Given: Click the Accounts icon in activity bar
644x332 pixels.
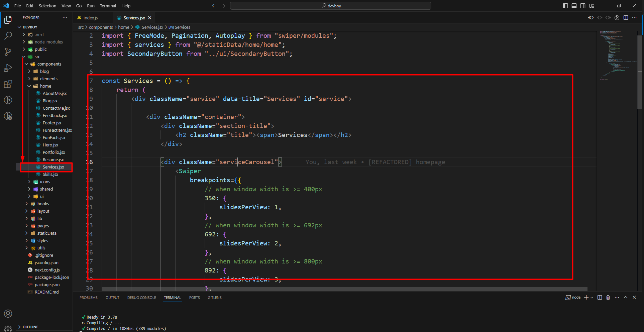Looking at the screenshot, I should (x=8, y=314).
